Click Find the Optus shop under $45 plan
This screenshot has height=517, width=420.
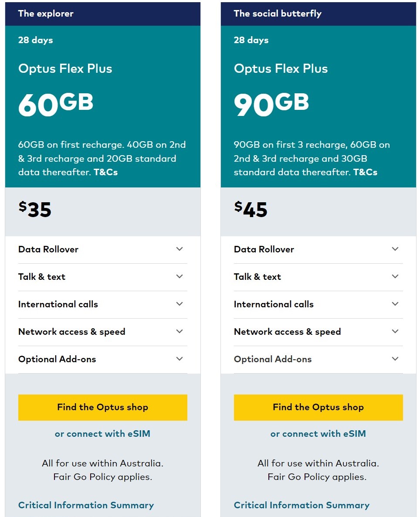click(x=318, y=407)
